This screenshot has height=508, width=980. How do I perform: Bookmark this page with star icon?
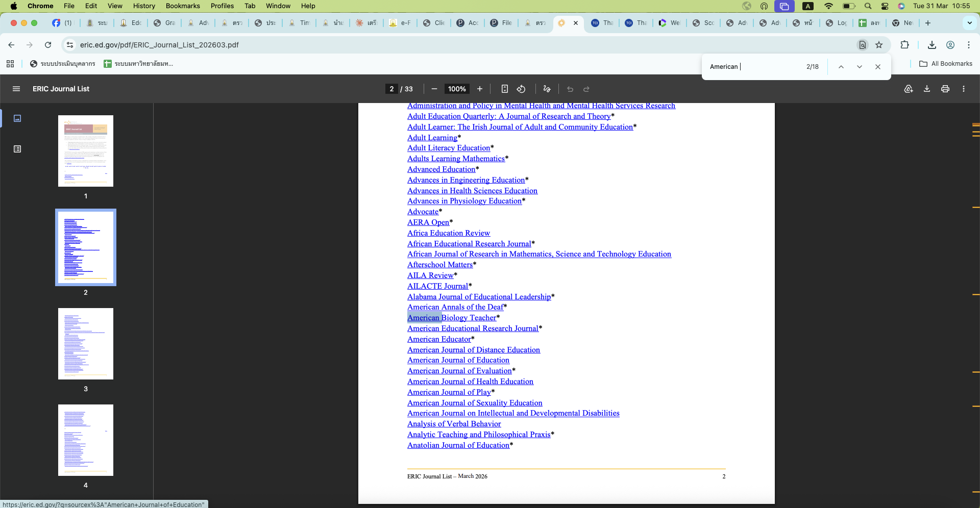[x=879, y=45]
